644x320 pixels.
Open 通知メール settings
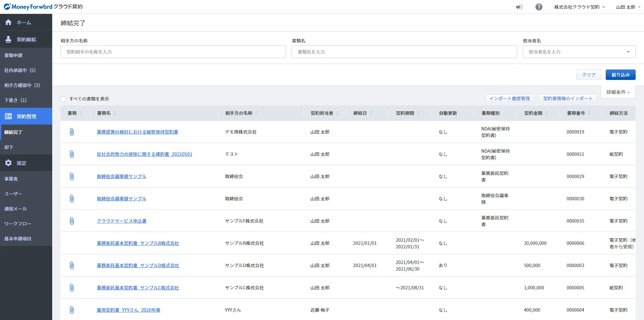point(26,209)
